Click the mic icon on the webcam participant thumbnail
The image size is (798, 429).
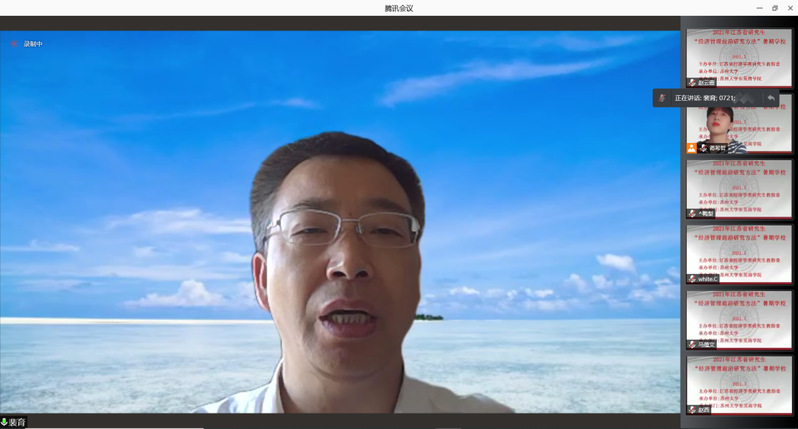(703, 148)
